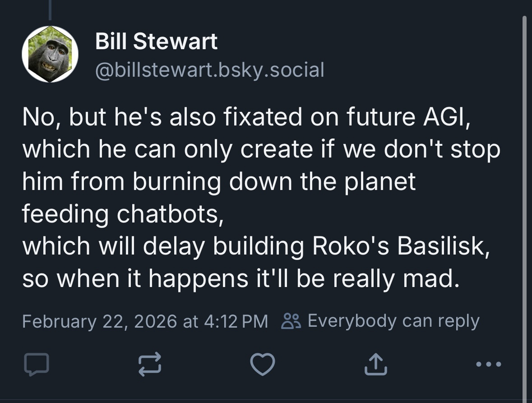Click the thread connector line above the avatar
Viewport: 532px width, 403px height.
pyautogui.click(x=50, y=10)
